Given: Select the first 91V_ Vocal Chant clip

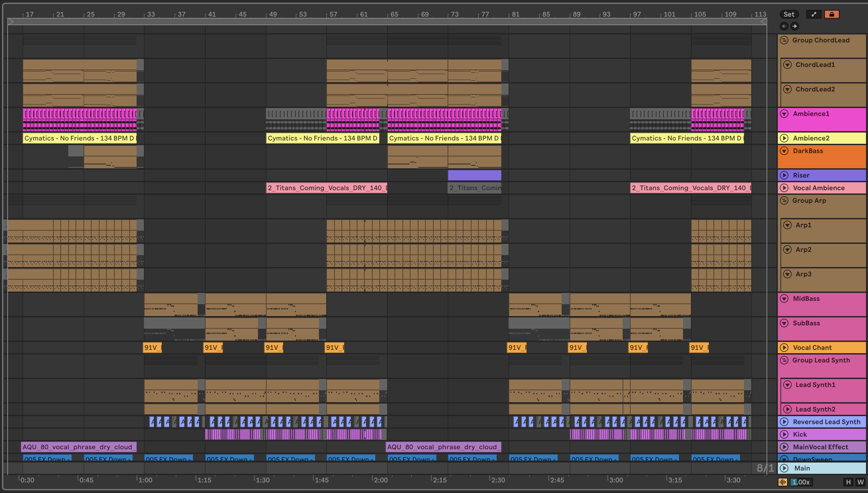Looking at the screenshot, I should point(152,348).
